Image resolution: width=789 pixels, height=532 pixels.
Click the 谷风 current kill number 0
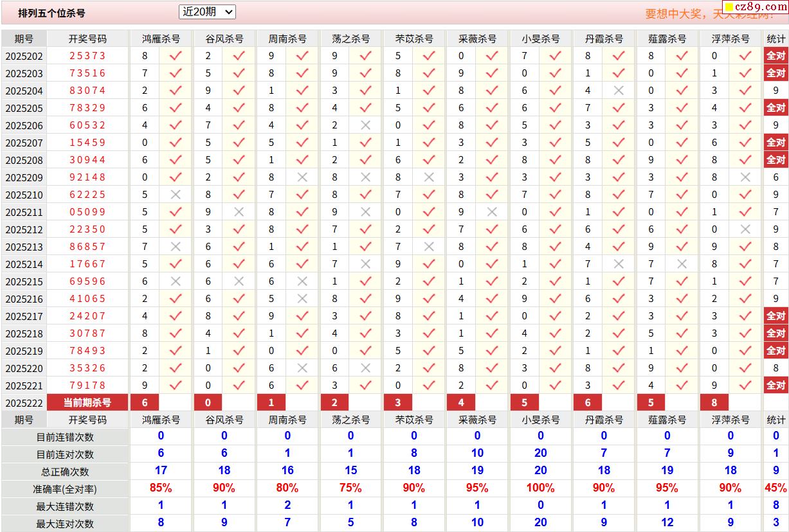tap(208, 403)
